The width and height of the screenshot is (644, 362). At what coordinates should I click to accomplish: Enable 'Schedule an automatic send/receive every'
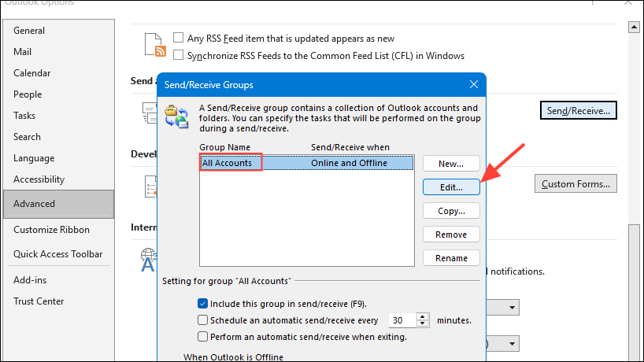pyautogui.click(x=202, y=320)
